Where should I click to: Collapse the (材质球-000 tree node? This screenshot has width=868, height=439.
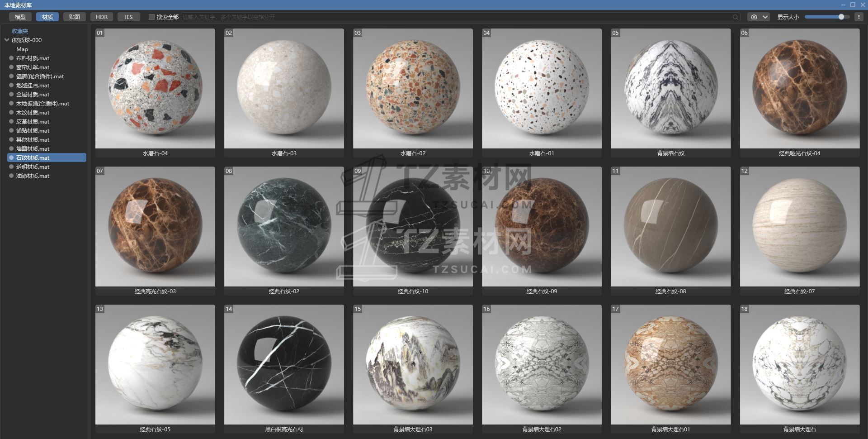(x=7, y=40)
